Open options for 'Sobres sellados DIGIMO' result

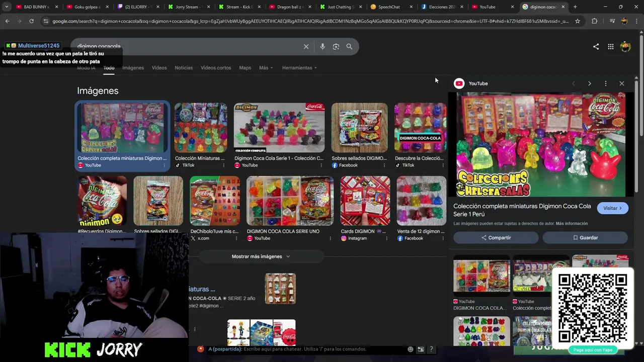385,165
